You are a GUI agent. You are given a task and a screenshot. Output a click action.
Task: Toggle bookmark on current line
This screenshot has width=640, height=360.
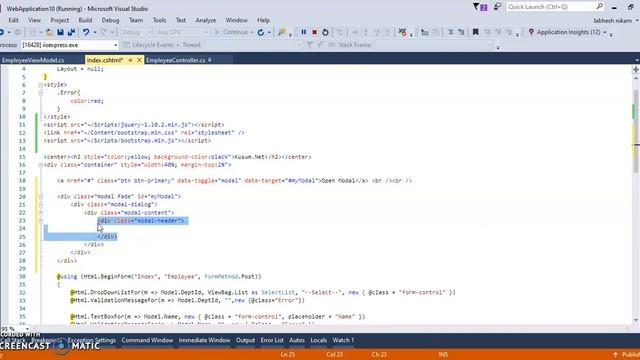click(476, 32)
